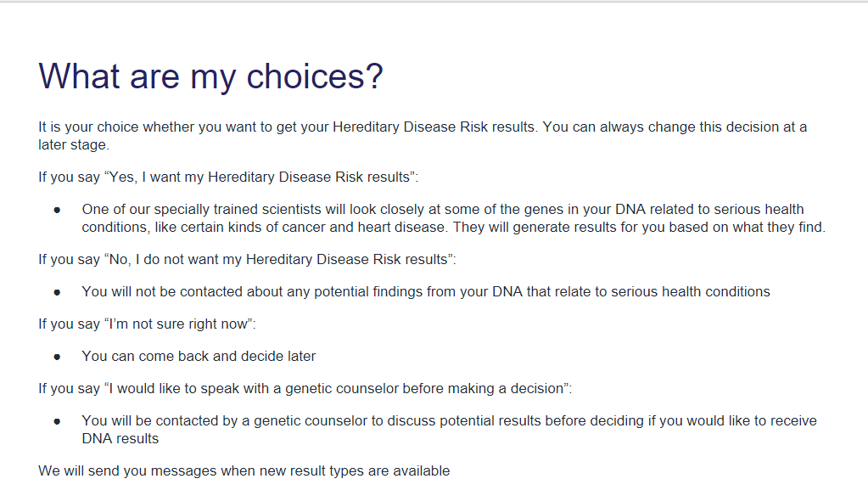Click the "What are my choices?" heading

click(x=210, y=76)
